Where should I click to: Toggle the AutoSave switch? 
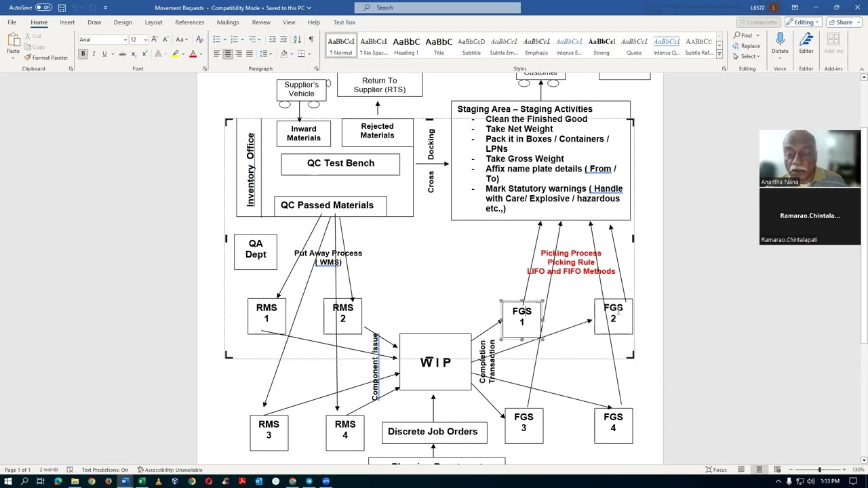pos(43,7)
